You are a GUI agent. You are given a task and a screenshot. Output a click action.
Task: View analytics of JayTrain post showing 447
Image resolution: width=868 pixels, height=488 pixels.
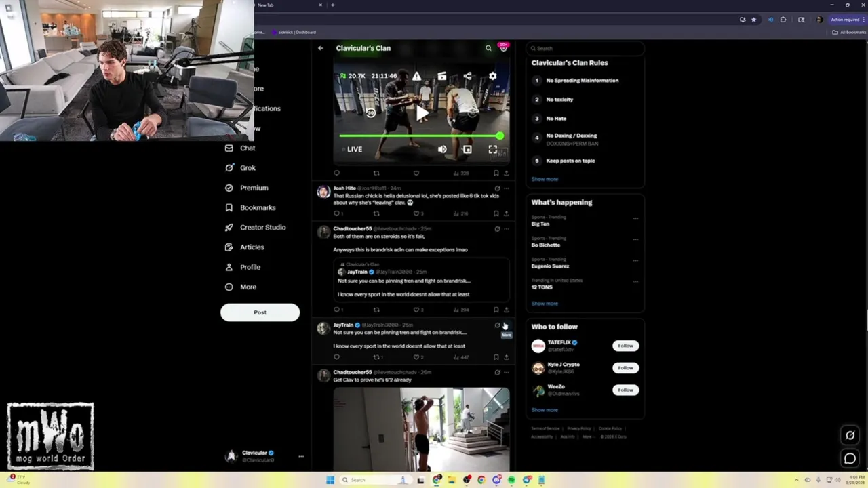pyautogui.click(x=462, y=357)
